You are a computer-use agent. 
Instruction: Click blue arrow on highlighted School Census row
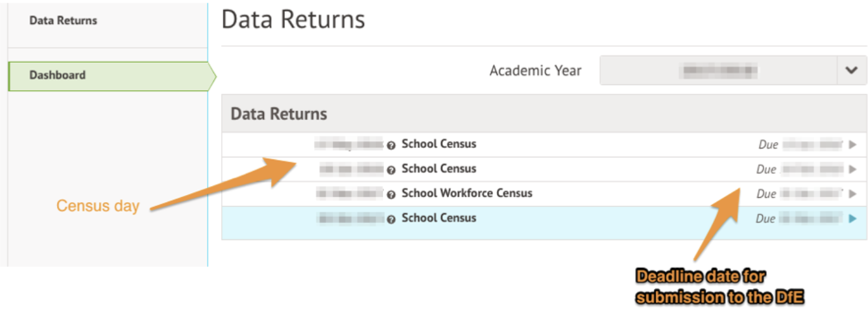tap(853, 218)
